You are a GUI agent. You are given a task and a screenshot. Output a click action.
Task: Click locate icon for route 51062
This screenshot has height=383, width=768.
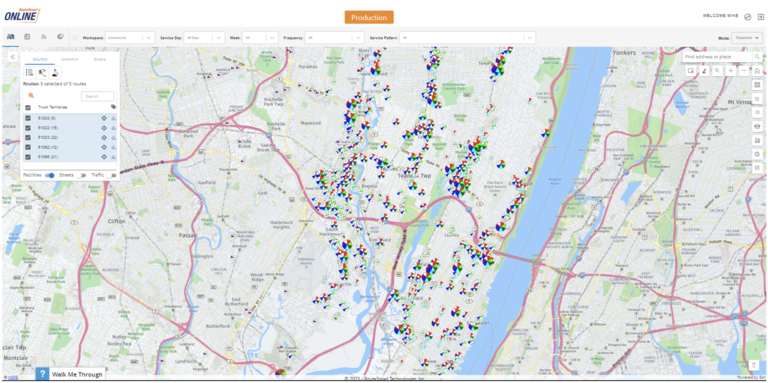104,147
